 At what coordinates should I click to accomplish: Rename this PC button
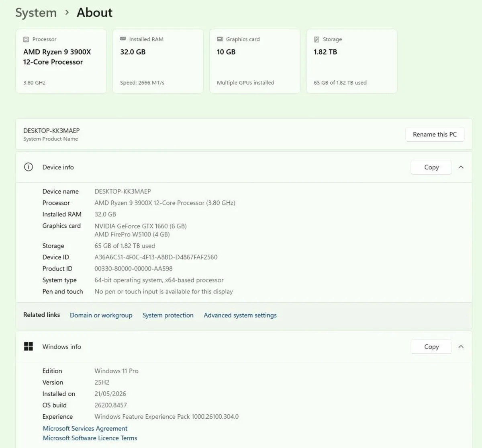435,134
